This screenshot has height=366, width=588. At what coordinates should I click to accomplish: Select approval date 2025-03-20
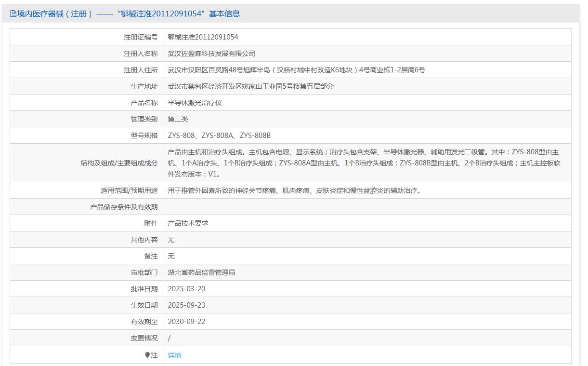tap(186, 289)
